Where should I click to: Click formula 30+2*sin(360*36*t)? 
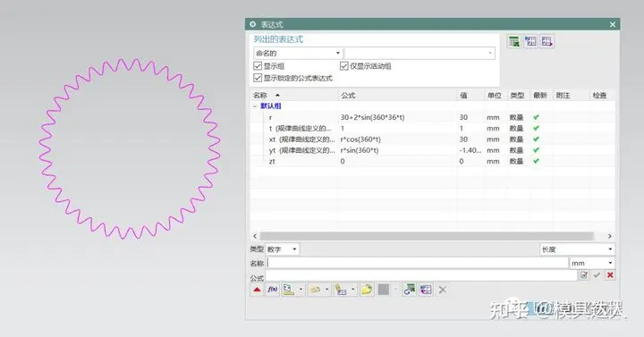coord(372,117)
